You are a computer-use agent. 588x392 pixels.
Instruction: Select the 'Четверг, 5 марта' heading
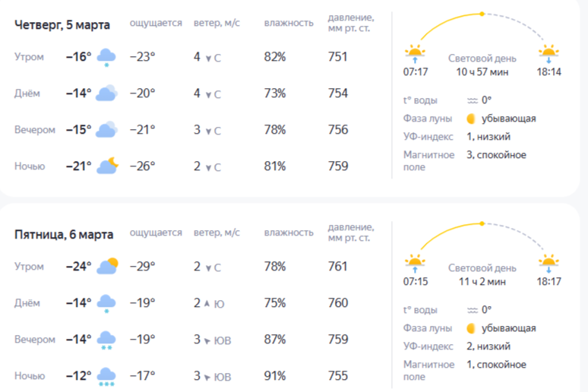[62, 25]
